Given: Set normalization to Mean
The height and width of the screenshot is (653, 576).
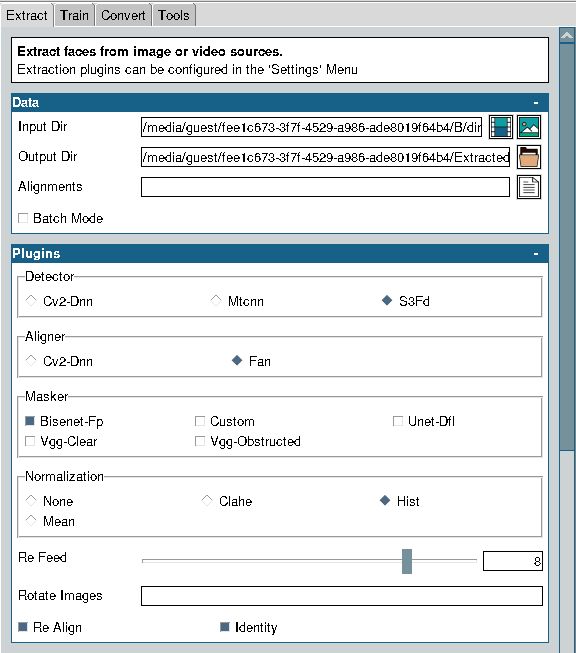Looking at the screenshot, I should [31, 521].
